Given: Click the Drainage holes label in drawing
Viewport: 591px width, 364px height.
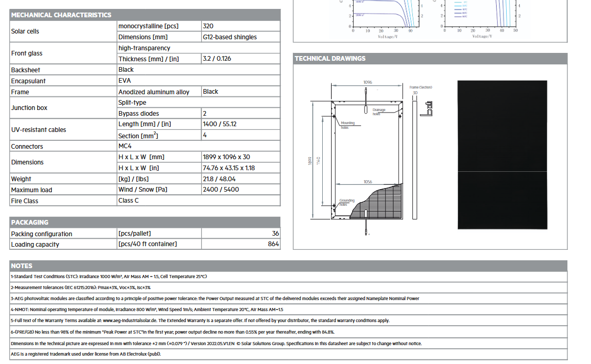Looking at the screenshot, I should (378, 112).
